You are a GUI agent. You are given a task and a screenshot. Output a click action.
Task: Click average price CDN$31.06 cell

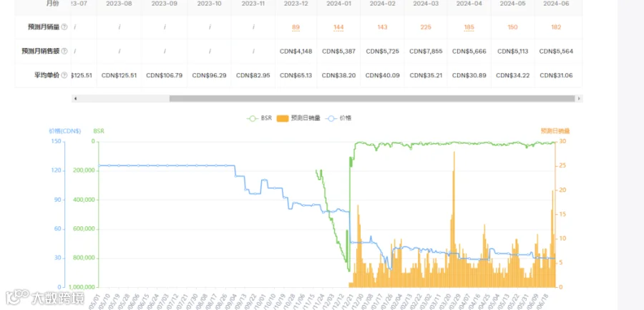point(556,76)
